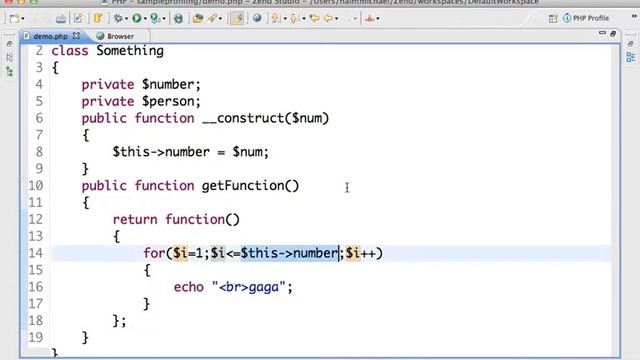Open the Outline view icon in right sidebar
Screen dimensions: 640x360
click(x=631, y=57)
